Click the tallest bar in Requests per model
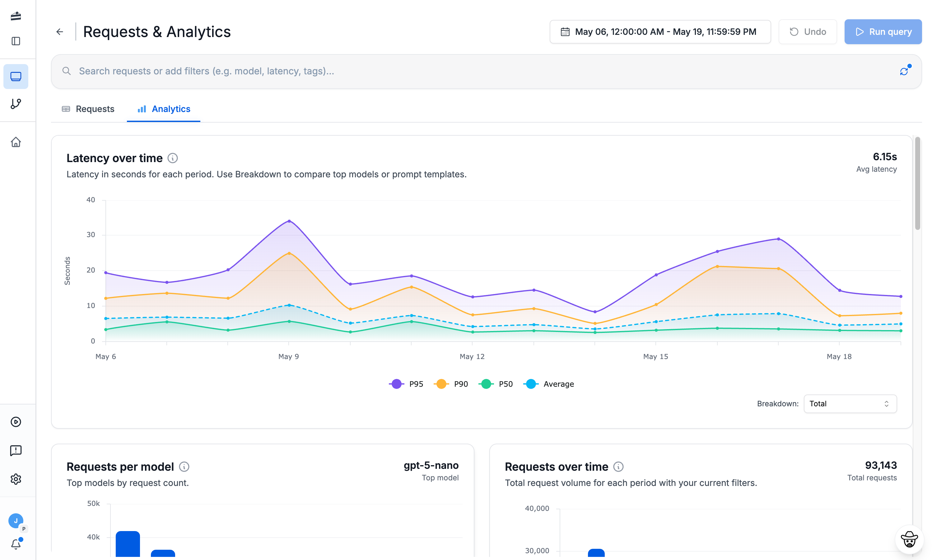Screen dimensions: 932x560 pyautogui.click(x=128, y=544)
